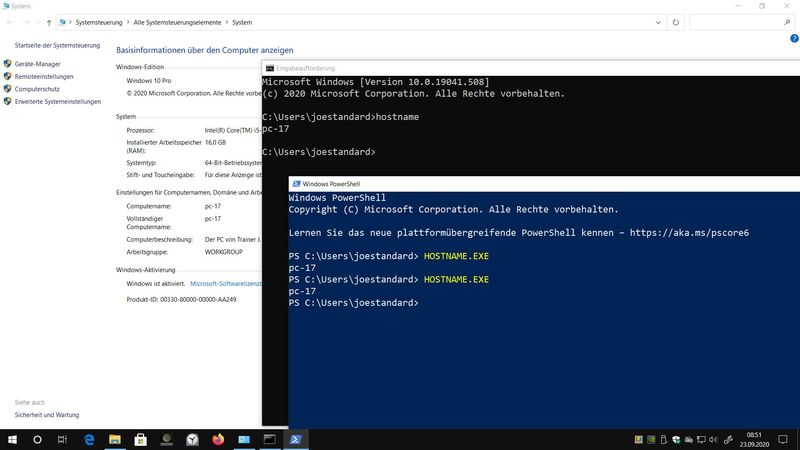The image size is (800, 450).
Task: Show clock and calendar 08:51 flyout
Action: pos(754,439)
